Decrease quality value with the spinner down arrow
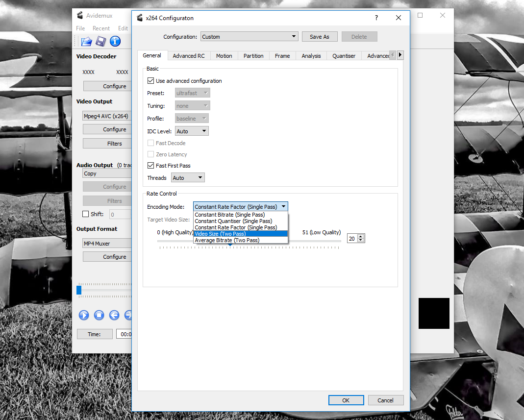Viewport: 524px width, 420px height. [x=361, y=240]
